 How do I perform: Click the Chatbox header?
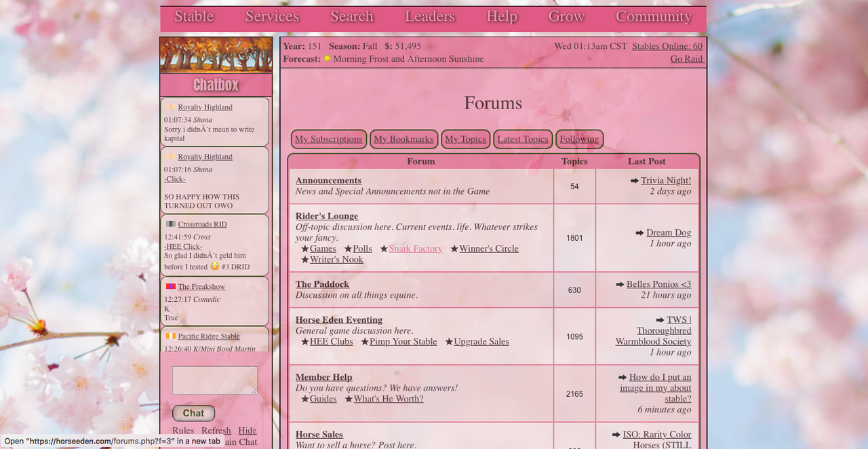click(x=216, y=85)
